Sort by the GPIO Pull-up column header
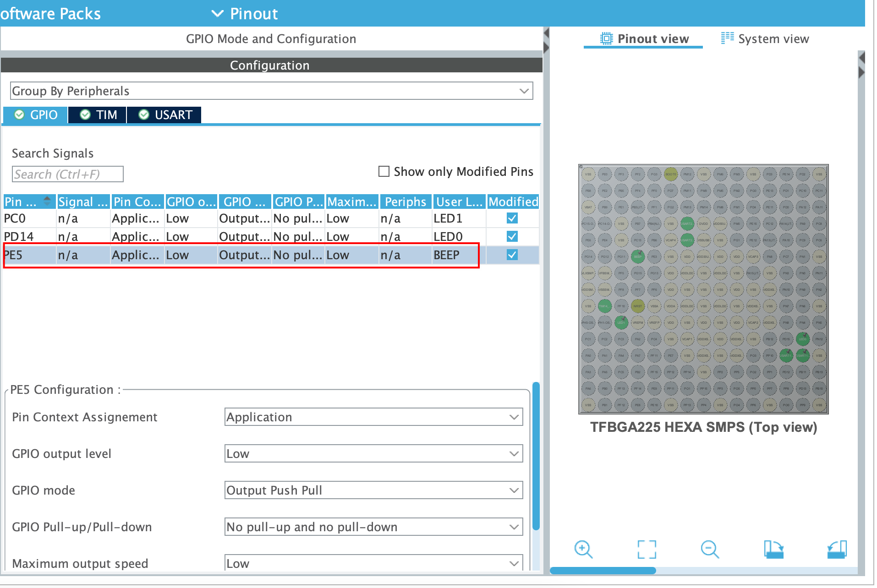Image resolution: width=877 pixels, height=588 pixels. (298, 201)
